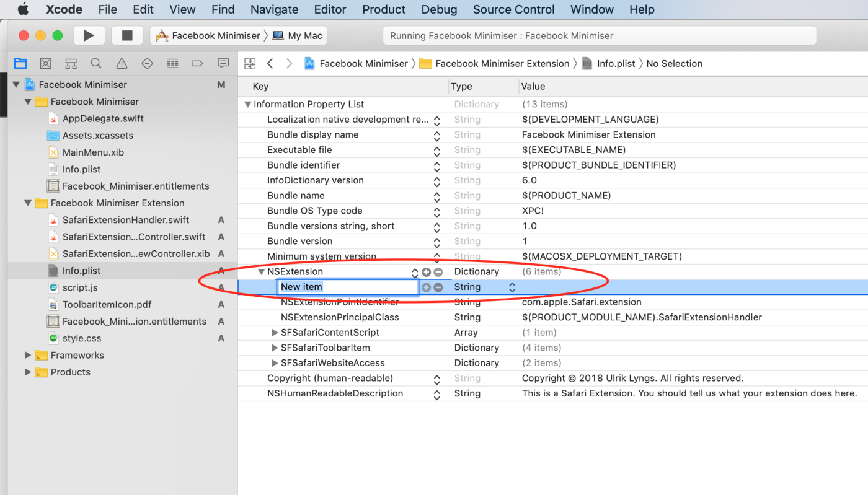This screenshot has width=868, height=495.
Task: Open the Debug navigator icon
Action: click(x=172, y=63)
